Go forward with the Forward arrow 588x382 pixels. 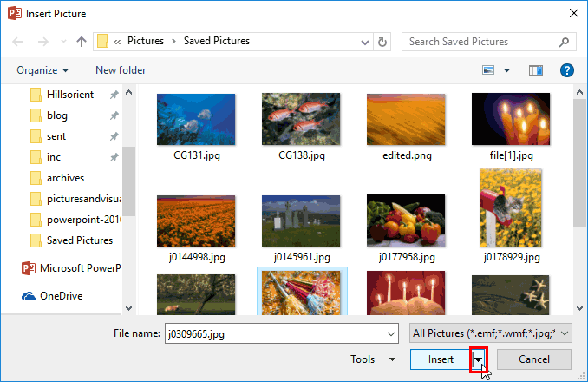tap(43, 42)
